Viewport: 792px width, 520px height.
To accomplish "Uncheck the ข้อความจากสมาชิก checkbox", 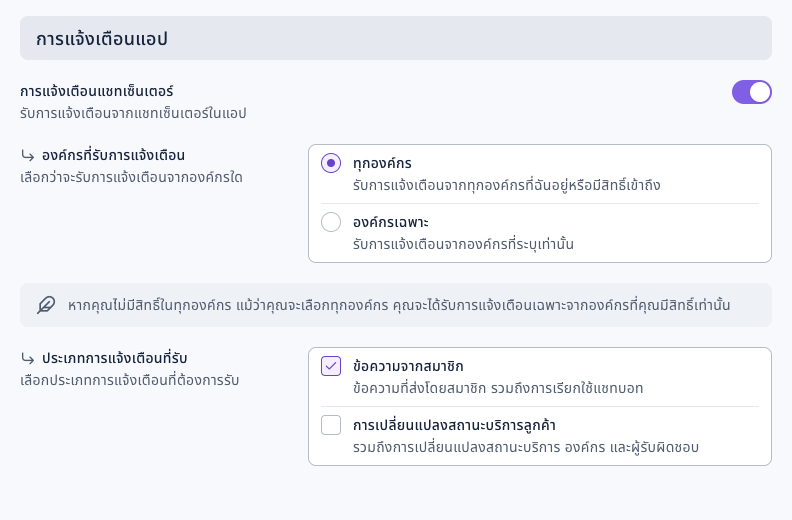I will click(331, 366).
